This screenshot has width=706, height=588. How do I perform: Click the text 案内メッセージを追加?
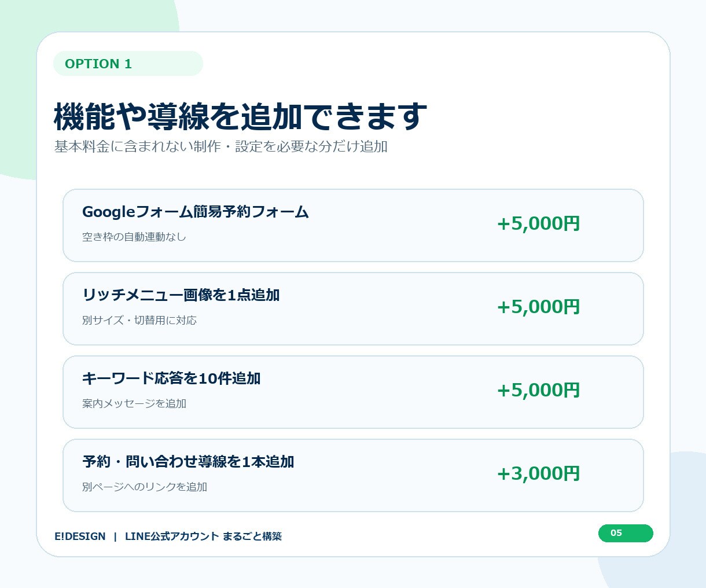(x=134, y=403)
